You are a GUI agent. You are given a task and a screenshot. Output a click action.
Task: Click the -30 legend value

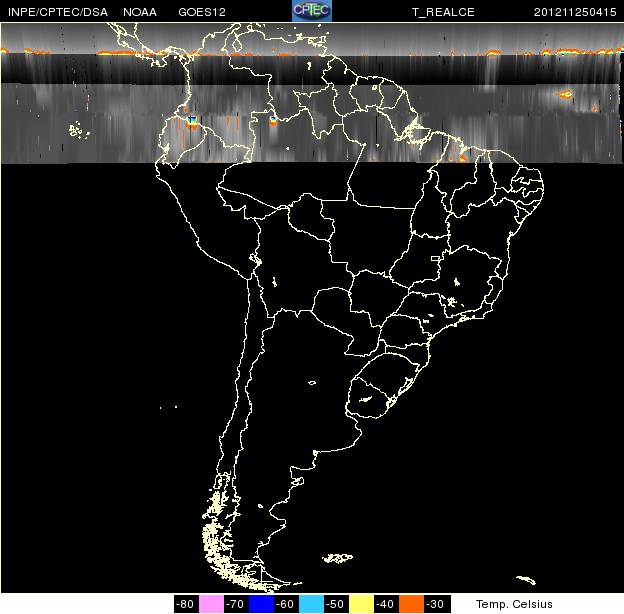(435, 604)
